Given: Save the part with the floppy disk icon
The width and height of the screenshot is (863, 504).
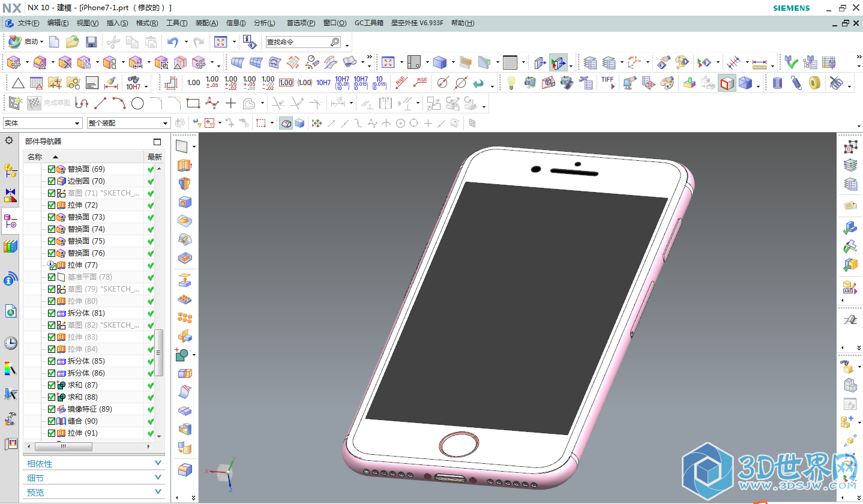Looking at the screenshot, I should [x=91, y=41].
